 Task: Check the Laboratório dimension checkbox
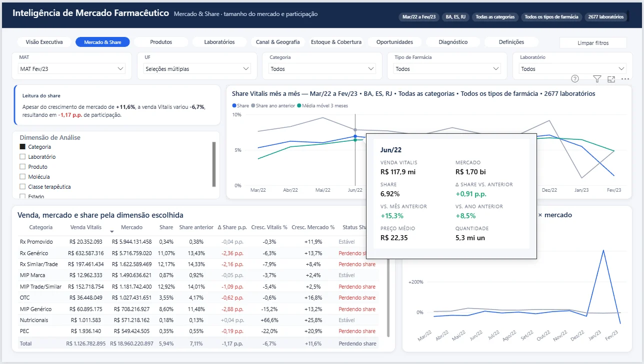(x=22, y=157)
